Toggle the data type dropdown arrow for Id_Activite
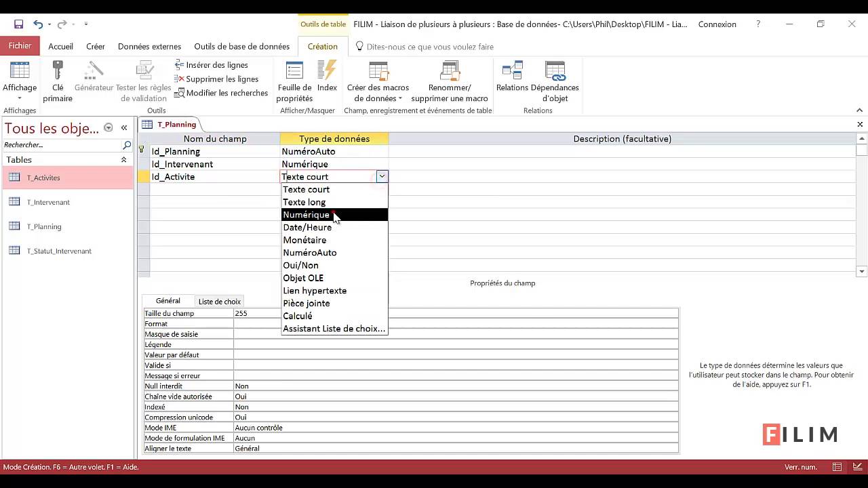This screenshot has height=488, width=868. 382,176
